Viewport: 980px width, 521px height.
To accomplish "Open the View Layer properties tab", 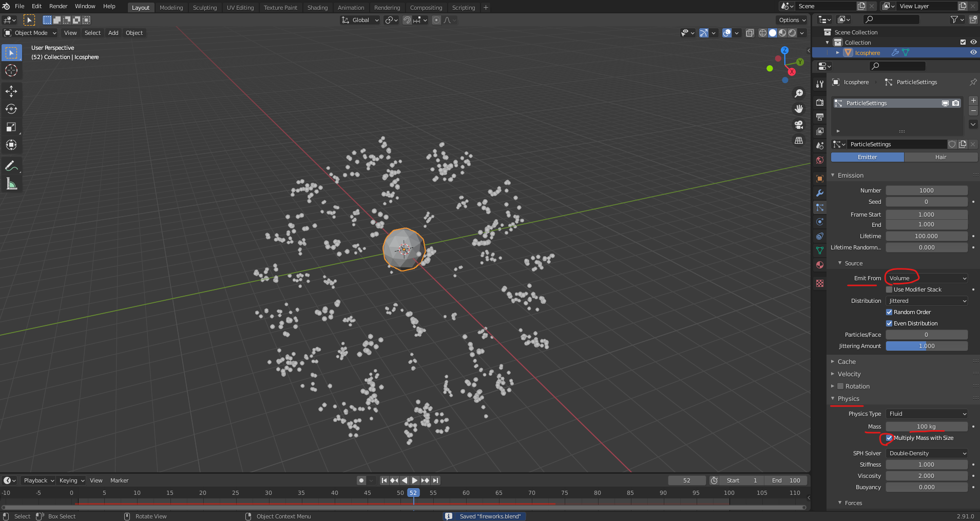I will tap(820, 131).
